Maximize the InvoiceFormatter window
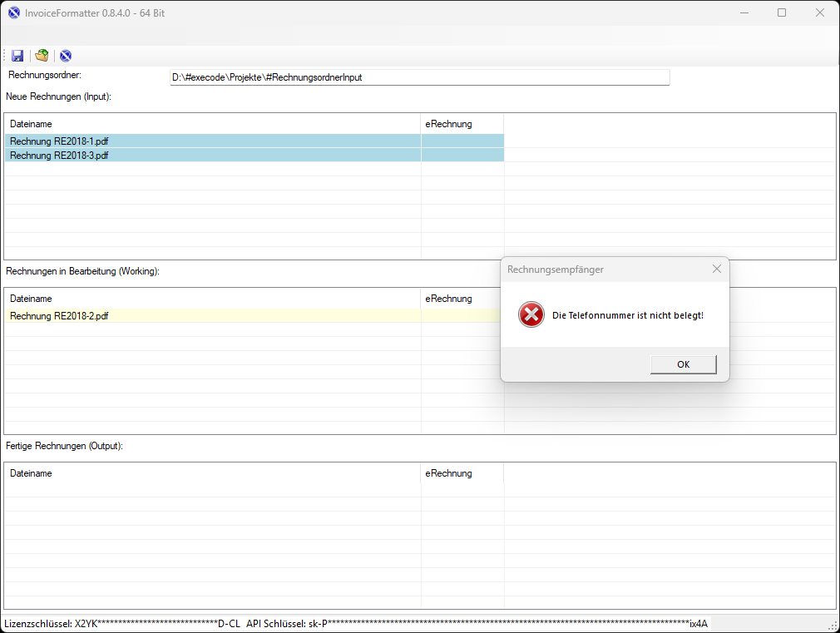This screenshot has width=840, height=633. (782, 12)
